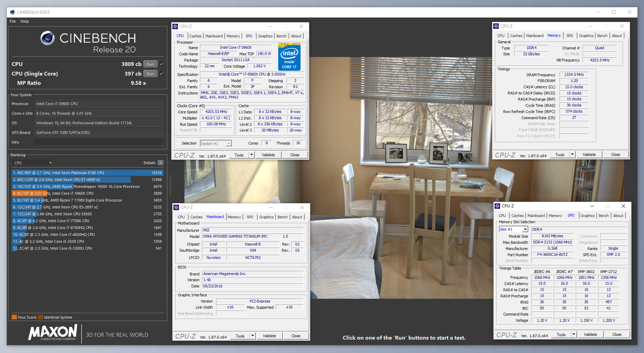
Task: Click the BIOS date 09/23/2016 field
Action: pyautogui.click(x=253, y=286)
